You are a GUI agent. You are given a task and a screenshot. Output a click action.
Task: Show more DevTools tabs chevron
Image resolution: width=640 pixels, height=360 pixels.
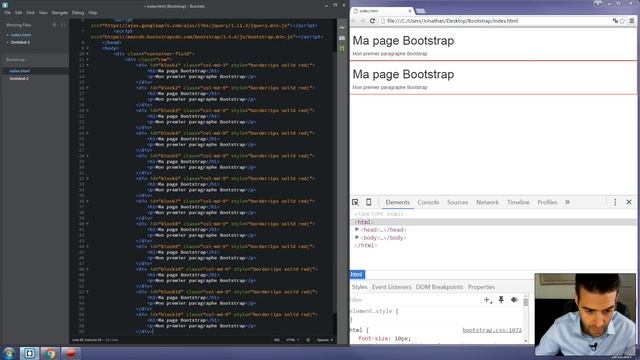[567, 202]
